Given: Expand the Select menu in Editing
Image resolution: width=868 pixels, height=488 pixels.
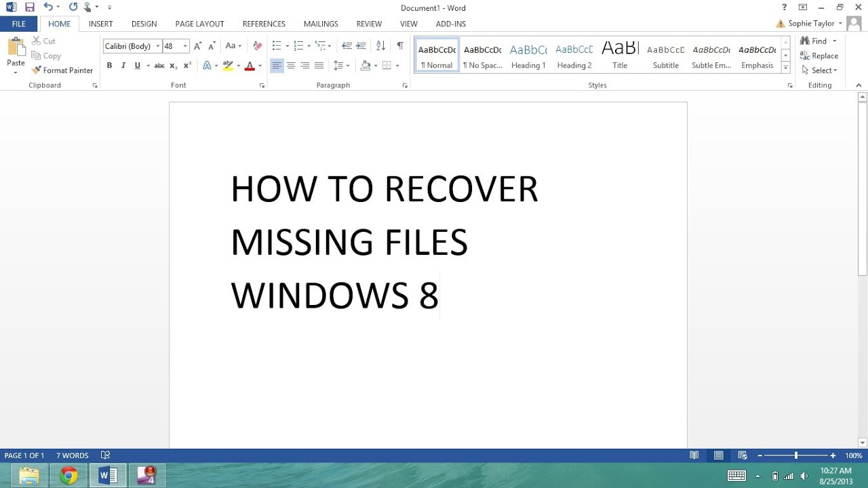Looking at the screenshot, I should click(820, 70).
